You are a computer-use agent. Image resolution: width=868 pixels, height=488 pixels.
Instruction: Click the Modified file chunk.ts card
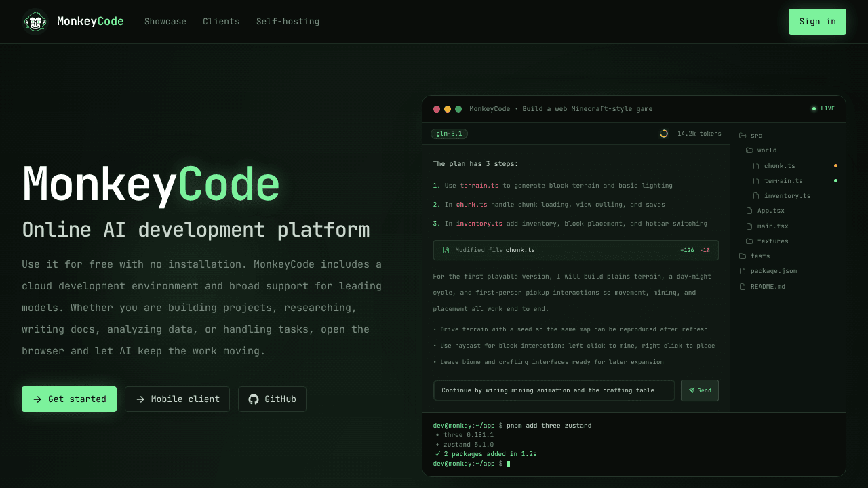576,250
